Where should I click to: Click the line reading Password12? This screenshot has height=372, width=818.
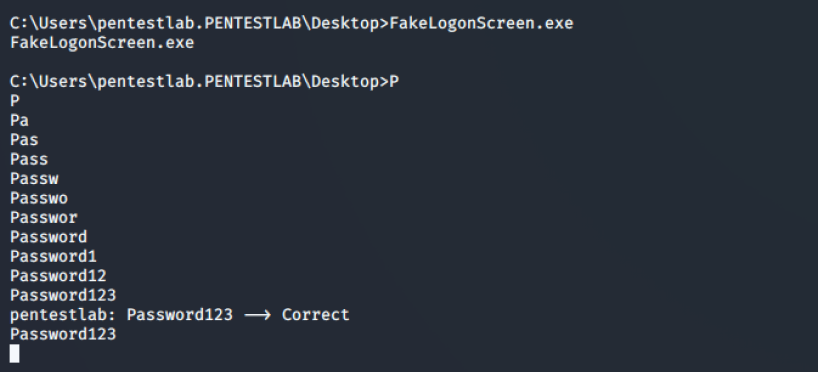tap(58, 275)
